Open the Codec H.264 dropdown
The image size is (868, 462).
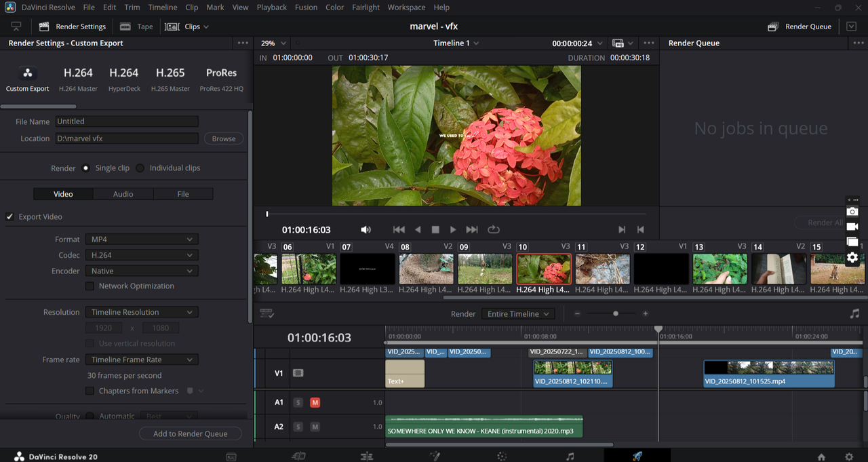142,255
